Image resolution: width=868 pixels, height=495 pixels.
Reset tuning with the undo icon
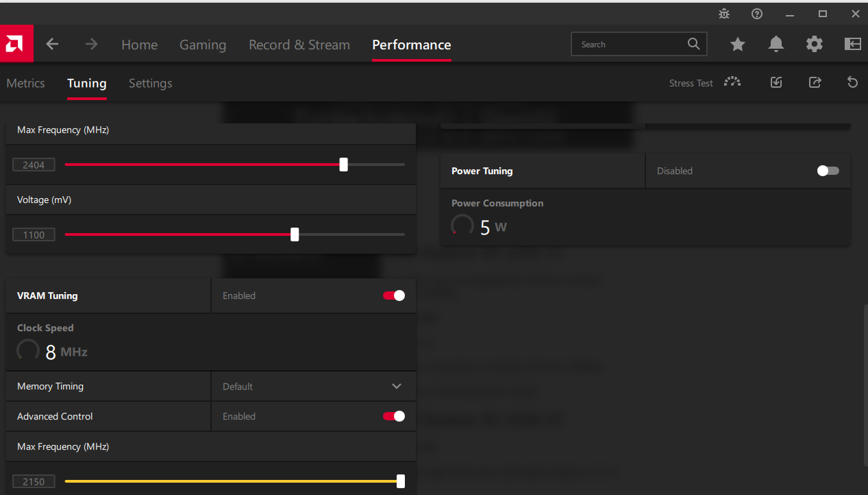[x=852, y=82]
